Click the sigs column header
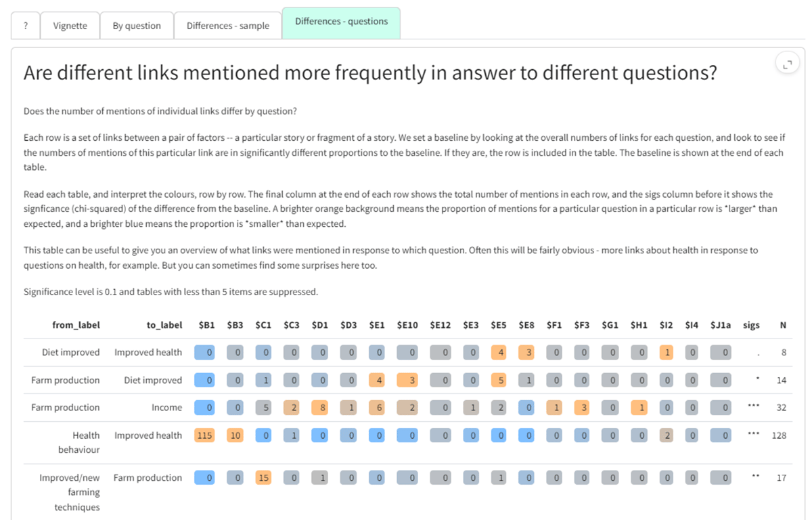This screenshot has width=812, height=520. point(751,325)
